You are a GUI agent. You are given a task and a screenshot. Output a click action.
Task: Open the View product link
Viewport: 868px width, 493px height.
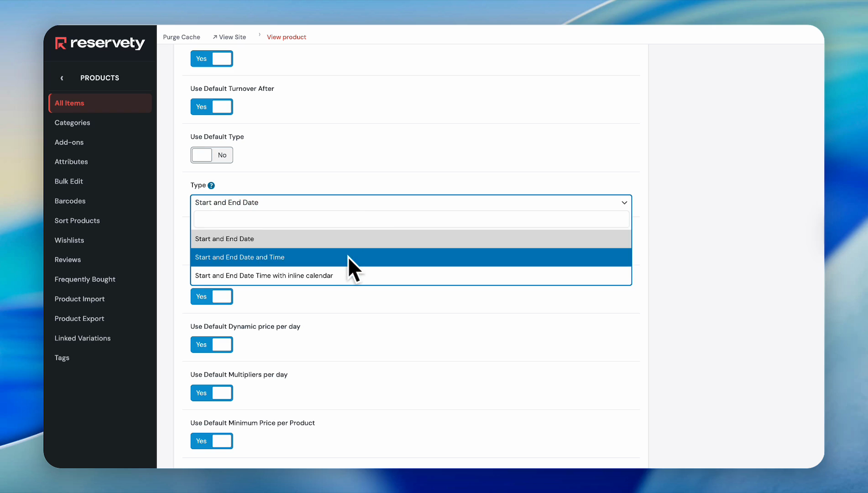pos(286,37)
